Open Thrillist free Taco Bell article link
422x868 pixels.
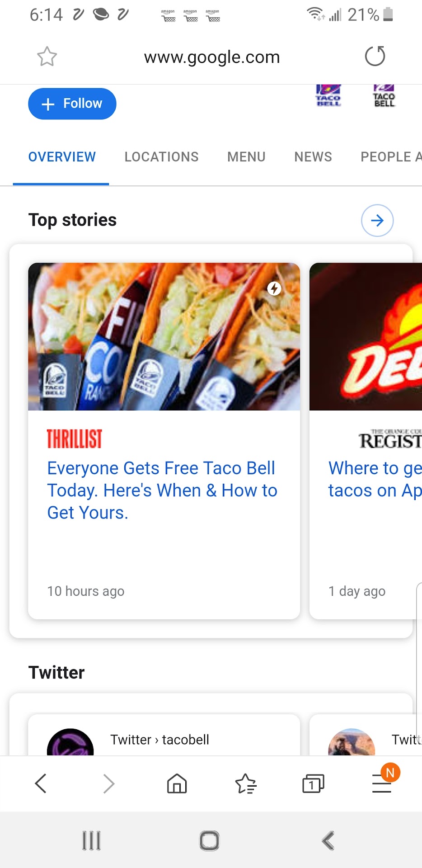click(x=162, y=491)
